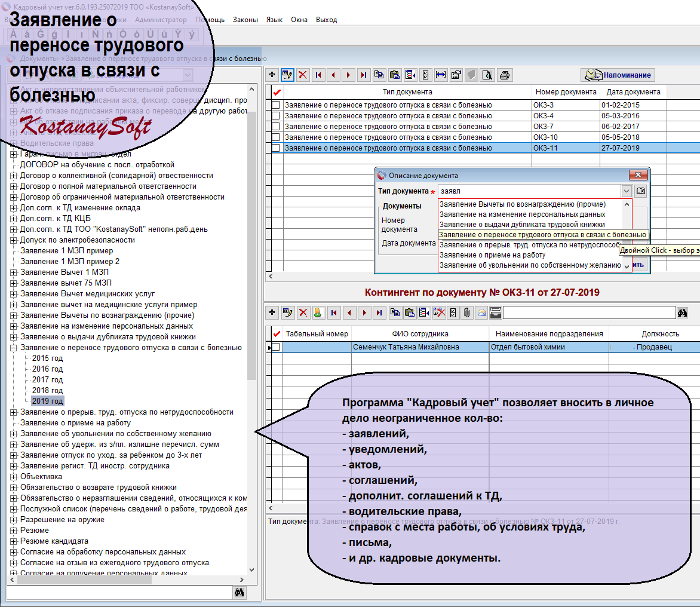Expand Резюме кандидата node
Viewport: 700px width, 607px height.
(13, 541)
